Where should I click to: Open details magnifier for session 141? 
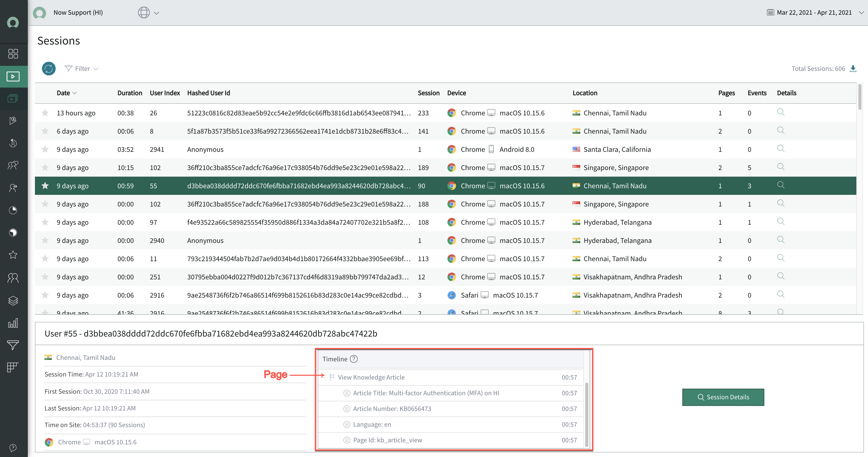pos(781,130)
